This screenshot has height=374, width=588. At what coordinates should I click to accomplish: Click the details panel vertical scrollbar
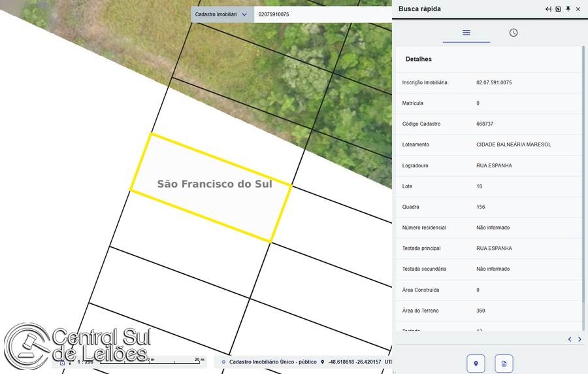(583, 175)
